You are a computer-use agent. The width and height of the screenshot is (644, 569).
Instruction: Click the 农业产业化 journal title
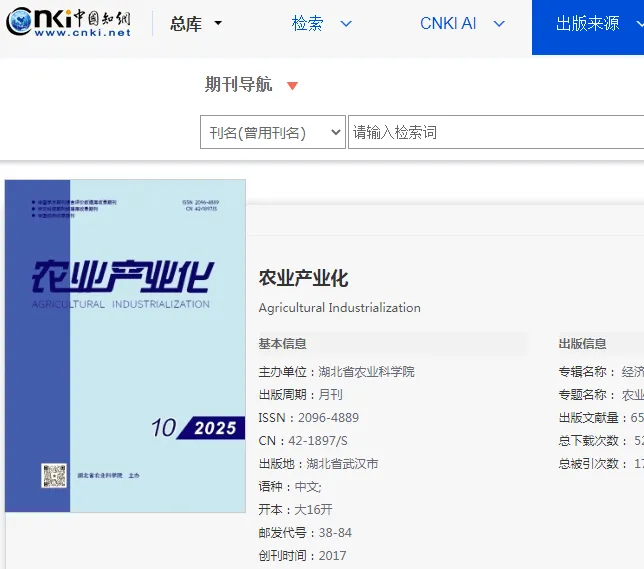304,278
